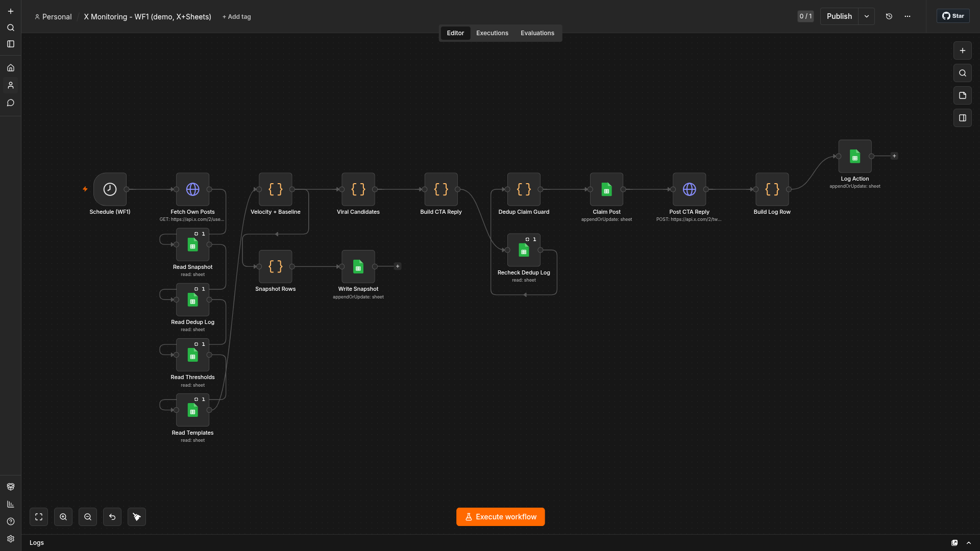The width and height of the screenshot is (980, 551).
Task: Expand the Publish dropdown arrow
Action: 867,16
